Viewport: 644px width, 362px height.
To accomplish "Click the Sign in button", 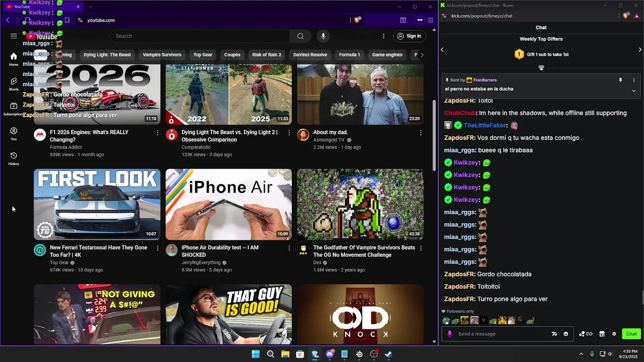I will point(409,36).
